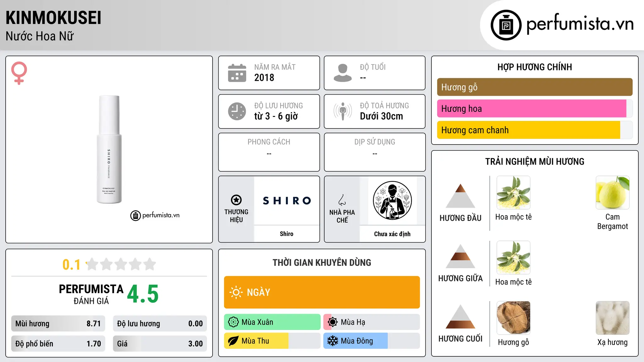The width and height of the screenshot is (644, 362).
Task: Click the snowflake icon for Mùa Đông
Action: 333,341
